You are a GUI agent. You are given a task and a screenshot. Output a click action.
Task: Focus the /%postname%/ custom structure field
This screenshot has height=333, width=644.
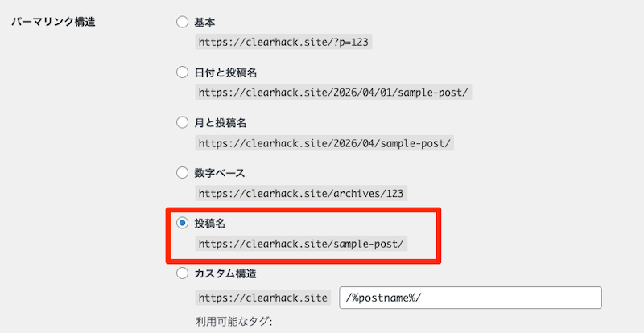tap(471, 298)
